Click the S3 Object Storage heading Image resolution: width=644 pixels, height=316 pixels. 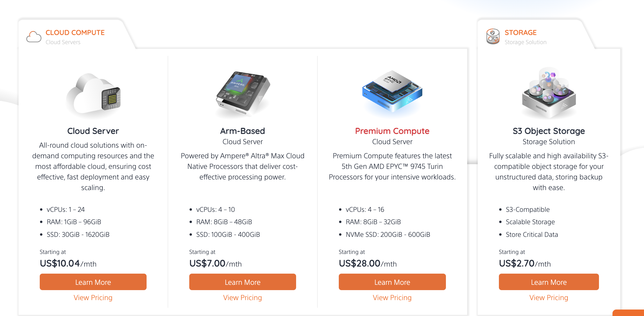(549, 131)
